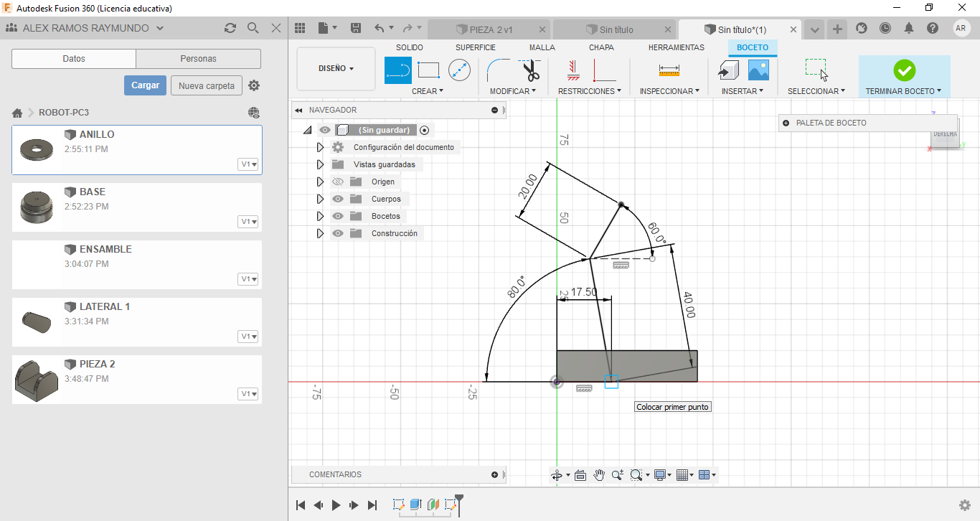Select the two-point Rectangle tool
The height and width of the screenshot is (521, 980).
tap(428, 70)
